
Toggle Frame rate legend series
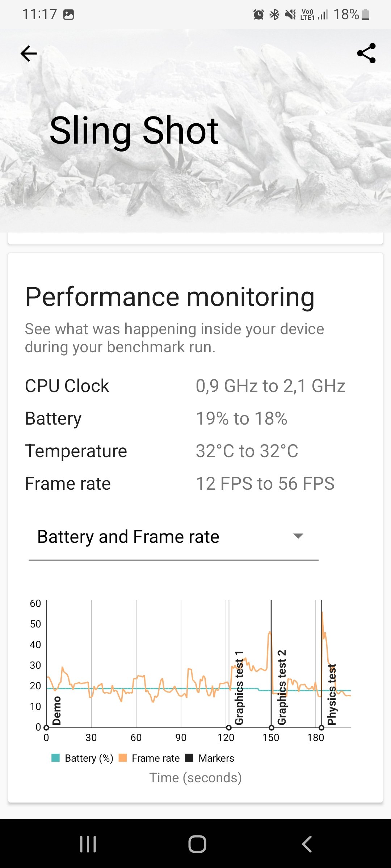pos(149,758)
